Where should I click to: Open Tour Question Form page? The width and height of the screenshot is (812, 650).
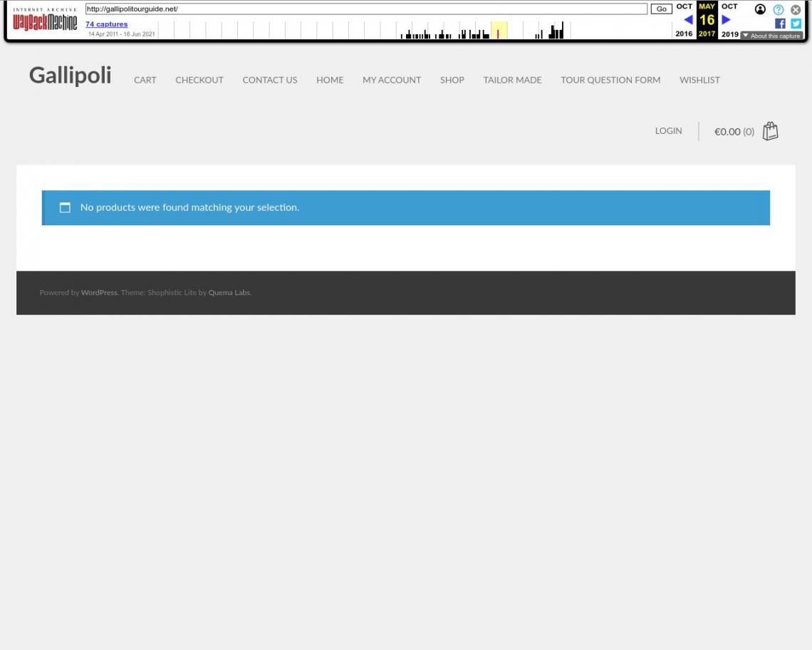[x=610, y=80]
